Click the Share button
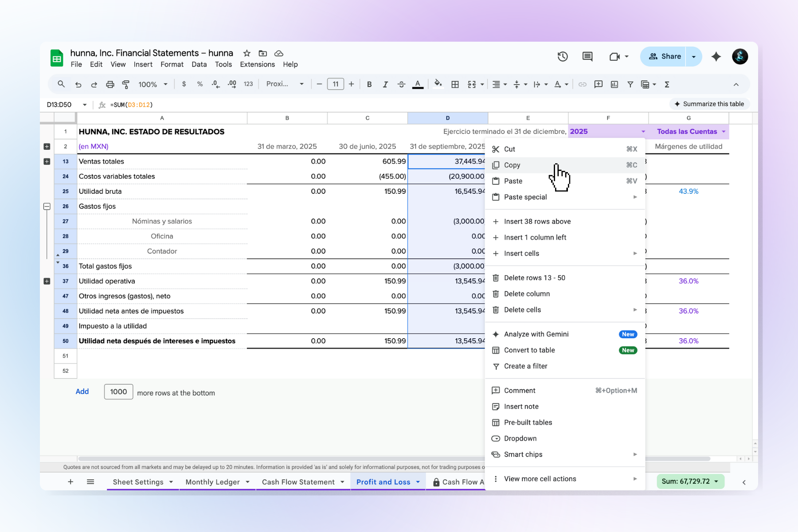Screen dimensions: 798x532 pos(664,56)
